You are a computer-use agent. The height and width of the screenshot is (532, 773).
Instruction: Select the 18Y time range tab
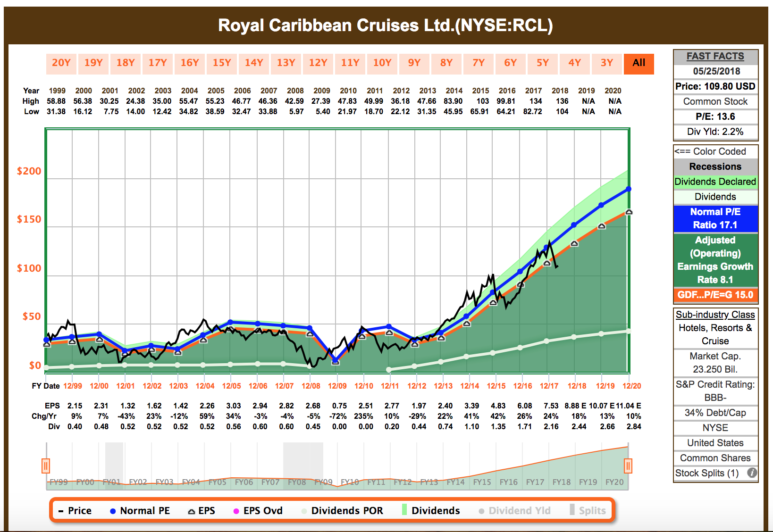point(126,64)
